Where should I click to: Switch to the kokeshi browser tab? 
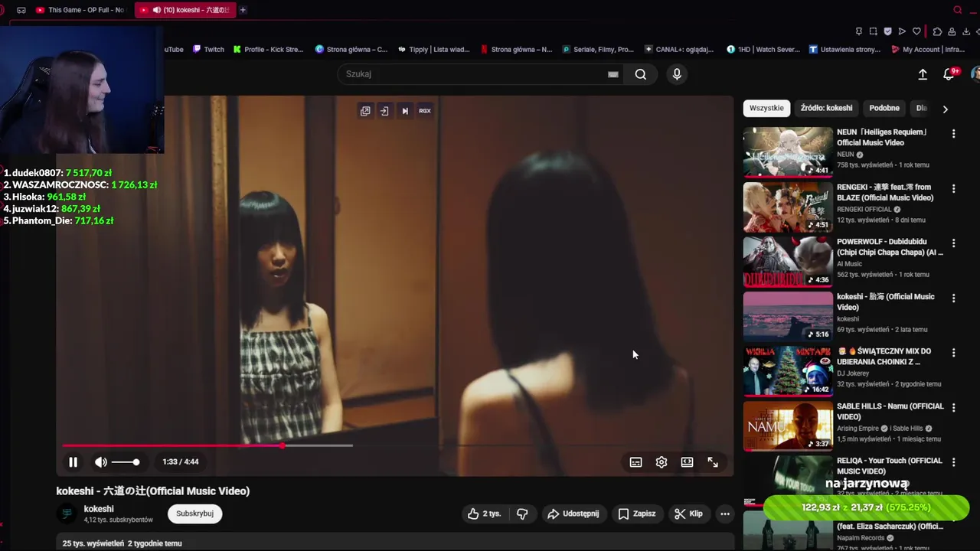click(x=184, y=10)
